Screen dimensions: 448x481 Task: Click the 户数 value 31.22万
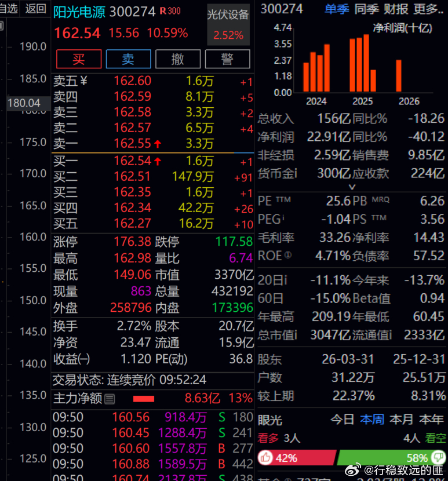353,378
